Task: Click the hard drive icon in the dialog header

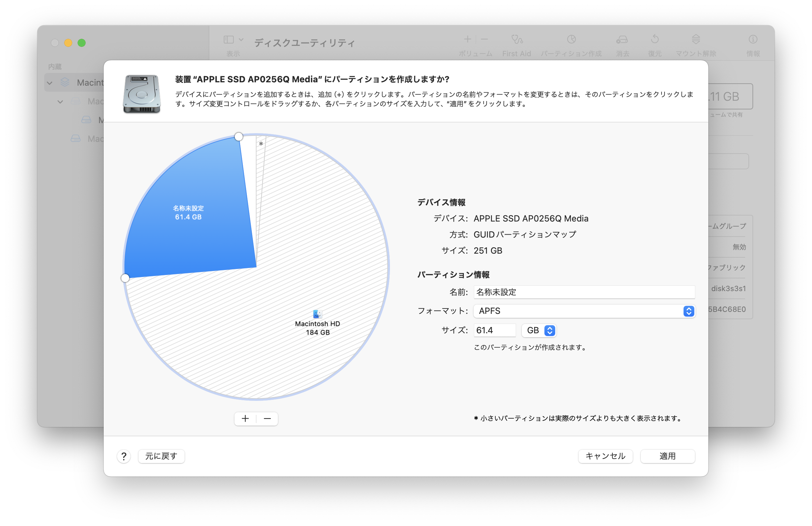Action: (141, 94)
